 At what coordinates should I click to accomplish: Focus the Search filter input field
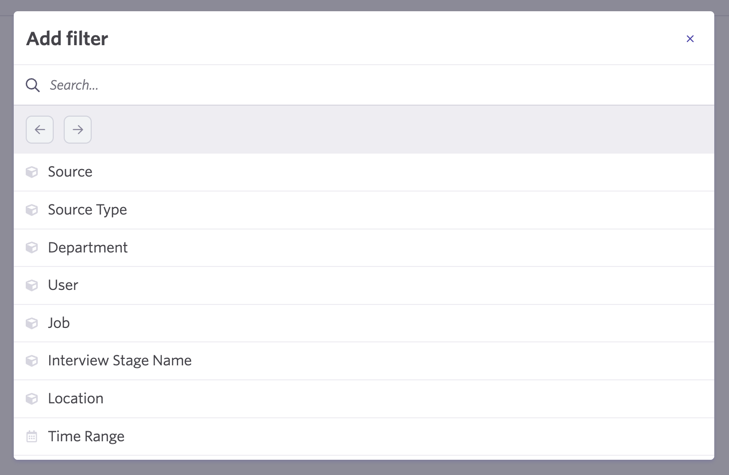click(x=372, y=85)
